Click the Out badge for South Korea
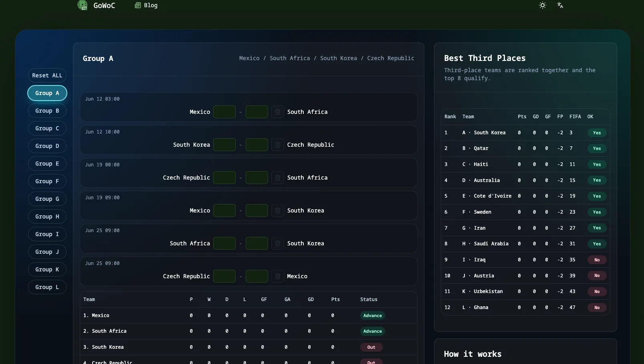This screenshot has width=644, height=364. (371, 347)
